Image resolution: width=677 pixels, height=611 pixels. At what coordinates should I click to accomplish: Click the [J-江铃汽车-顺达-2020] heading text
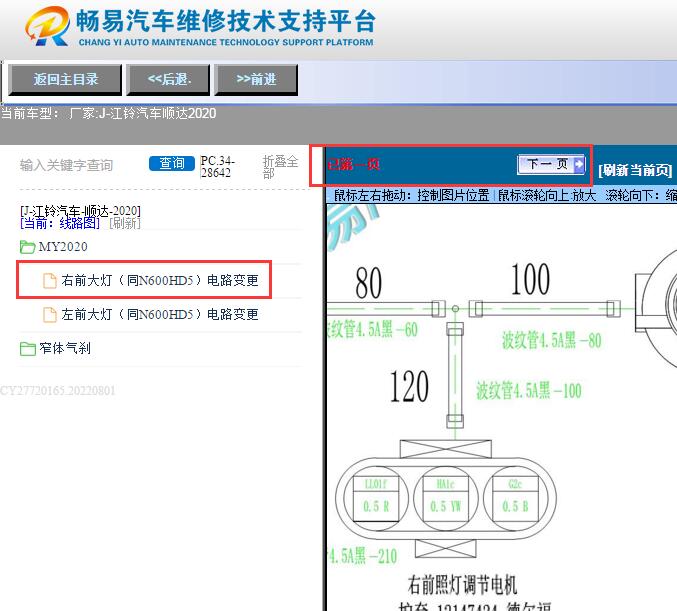[80, 211]
